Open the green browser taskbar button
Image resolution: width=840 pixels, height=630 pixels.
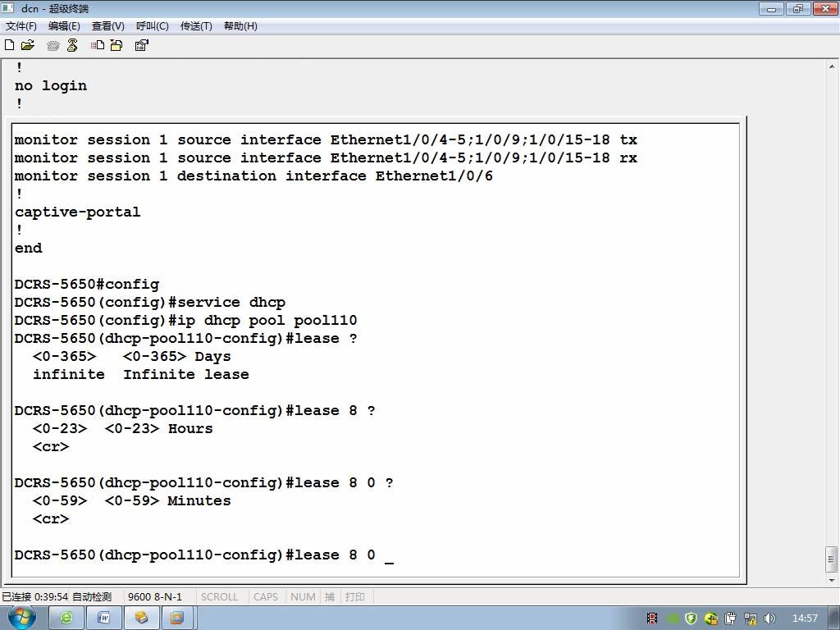66,619
